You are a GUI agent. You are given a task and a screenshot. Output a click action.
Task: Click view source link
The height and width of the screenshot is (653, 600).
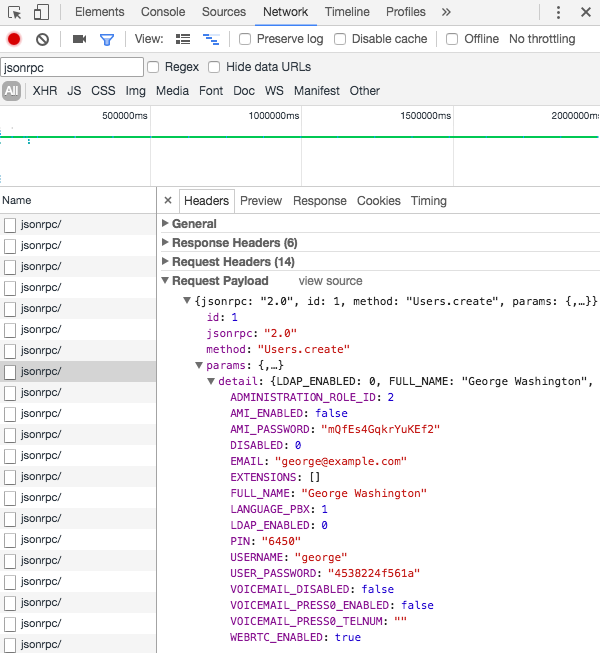[x=330, y=281]
